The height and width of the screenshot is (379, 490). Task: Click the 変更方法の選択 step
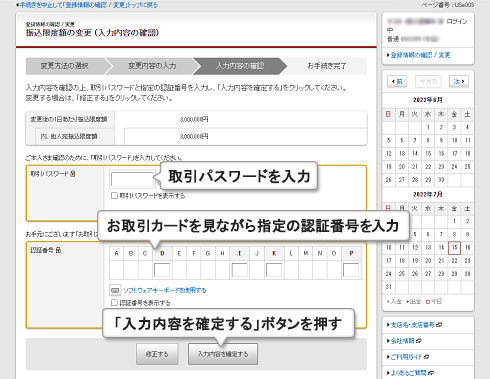tap(64, 66)
